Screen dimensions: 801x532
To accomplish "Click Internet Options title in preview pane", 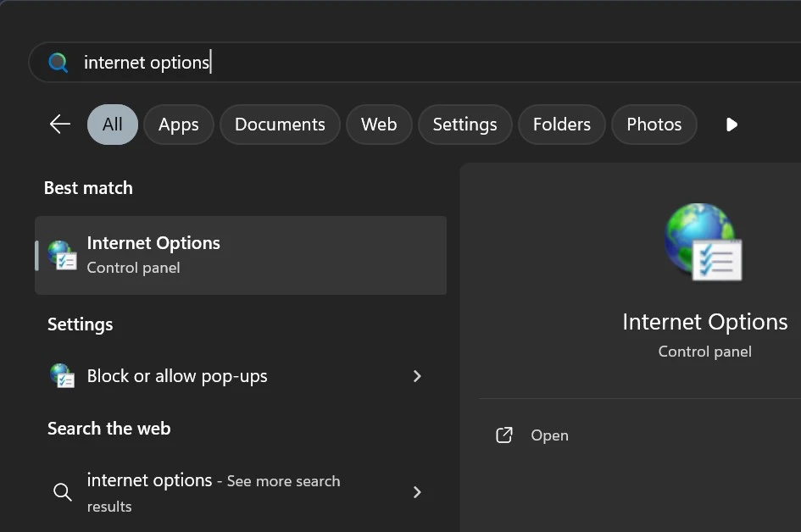I will [705, 322].
